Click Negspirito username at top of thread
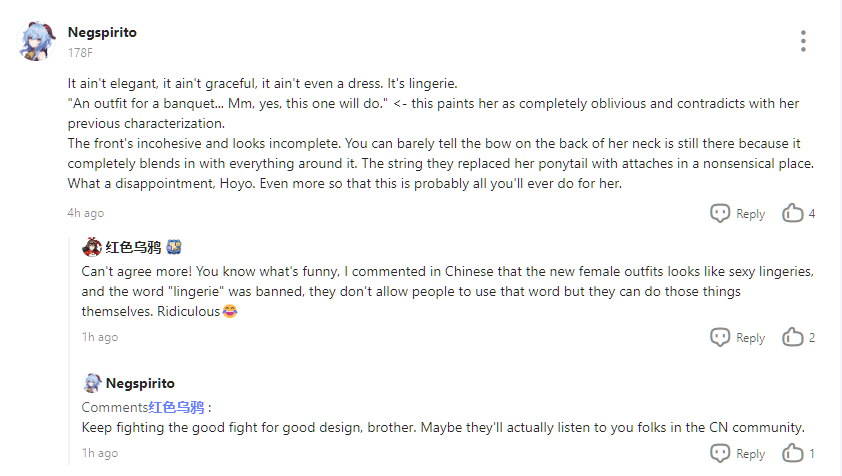842x476 pixels. [102, 32]
